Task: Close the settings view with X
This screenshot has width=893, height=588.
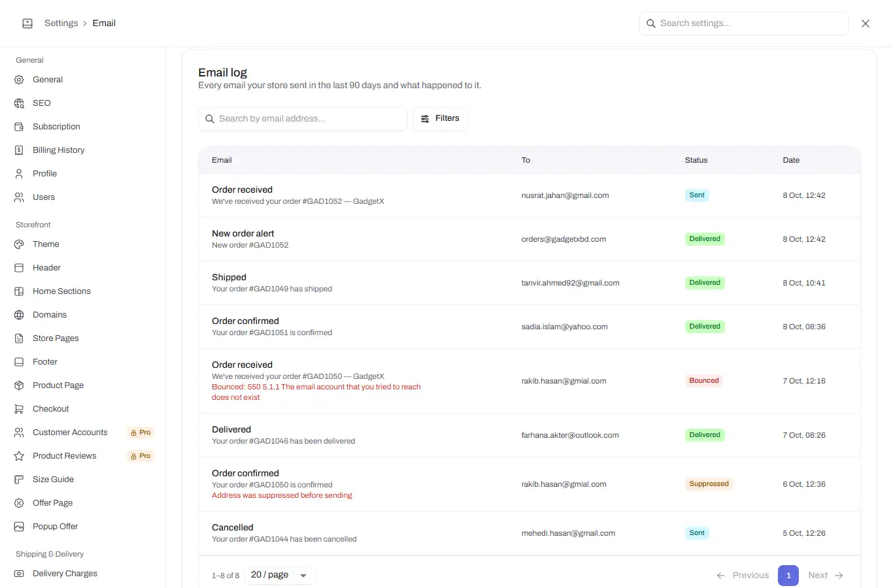Action: coord(866,24)
